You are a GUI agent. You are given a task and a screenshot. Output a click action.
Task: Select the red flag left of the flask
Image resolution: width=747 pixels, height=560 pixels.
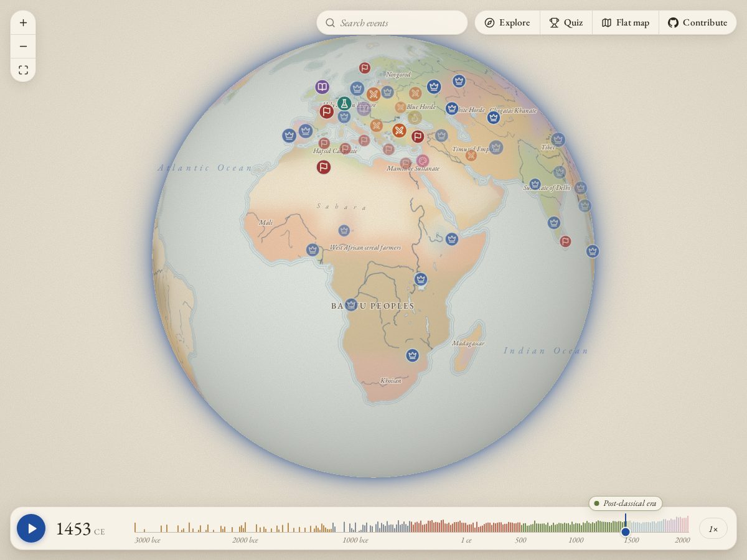tap(326, 111)
